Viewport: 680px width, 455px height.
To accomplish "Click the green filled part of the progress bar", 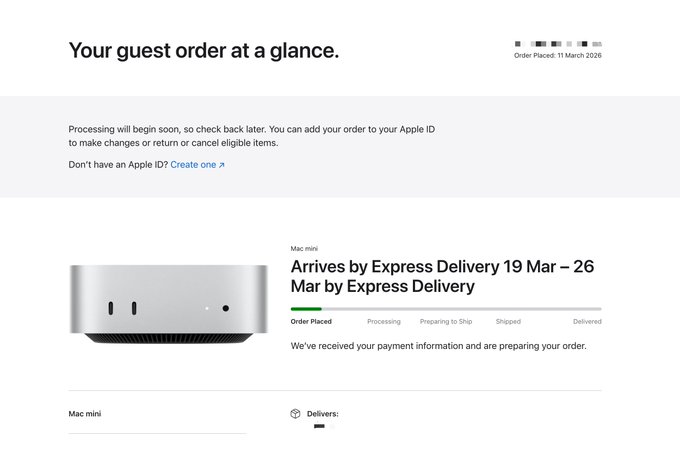I will pyautogui.click(x=306, y=309).
